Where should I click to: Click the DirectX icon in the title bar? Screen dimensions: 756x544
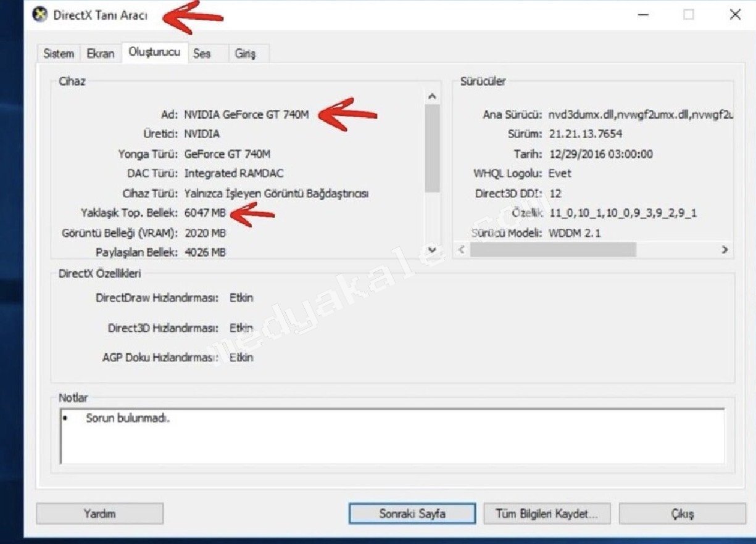click(40, 15)
